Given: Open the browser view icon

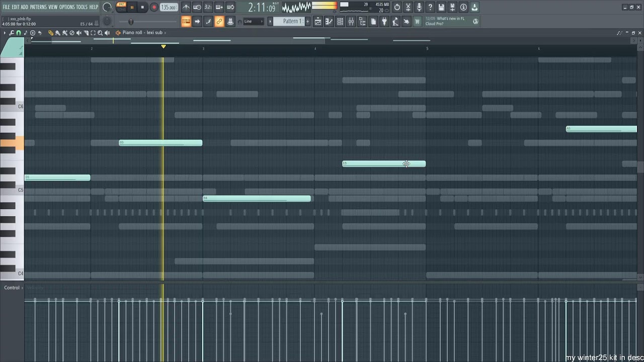Looking at the screenshot, I should point(362,21).
